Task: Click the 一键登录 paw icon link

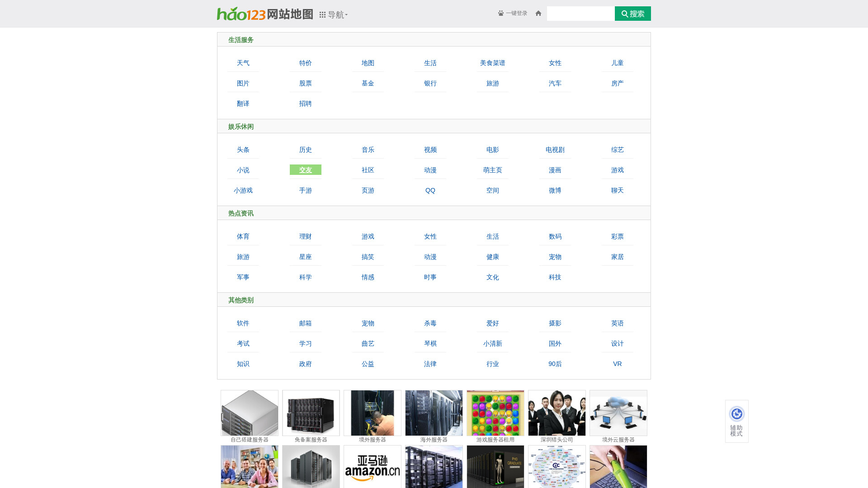Action: 513,13
